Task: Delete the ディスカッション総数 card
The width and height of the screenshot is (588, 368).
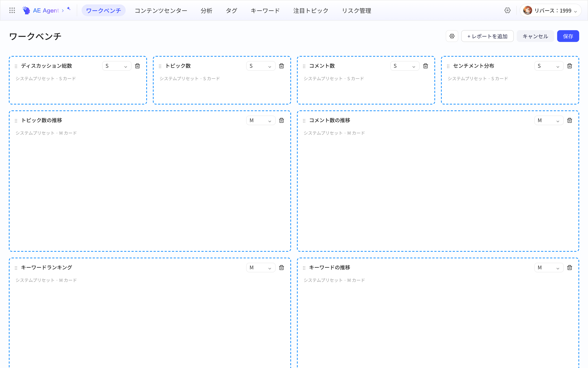Action: point(137,66)
